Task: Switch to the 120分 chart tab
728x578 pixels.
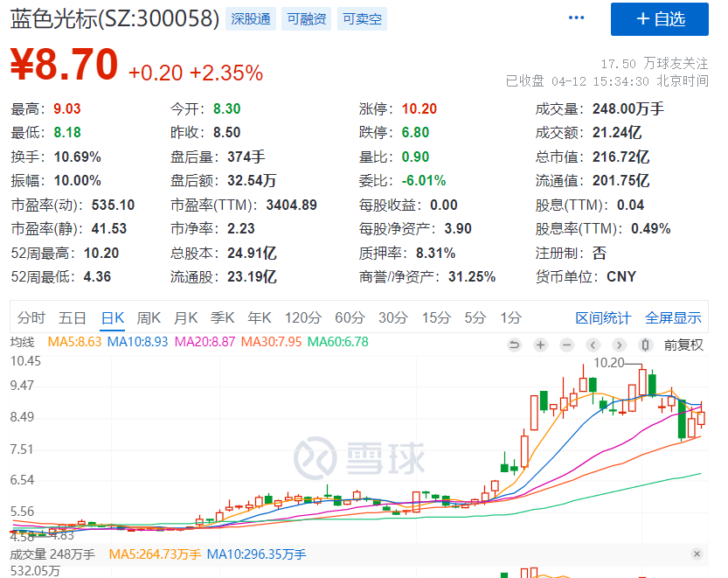Action: 302,317
